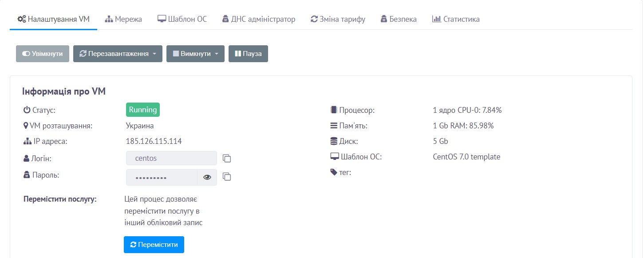Toggle the VM on with Увімкнути
This screenshot has height=258, width=644.
43,54
